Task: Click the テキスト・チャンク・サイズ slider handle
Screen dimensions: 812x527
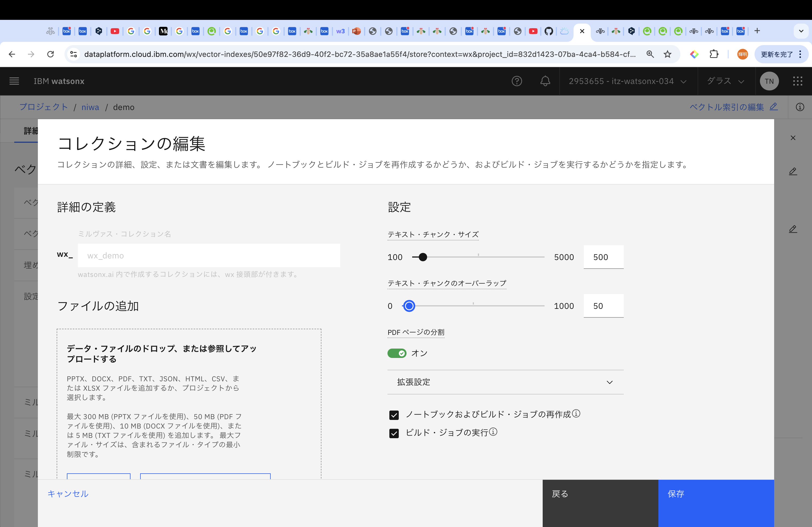Action: (423, 257)
